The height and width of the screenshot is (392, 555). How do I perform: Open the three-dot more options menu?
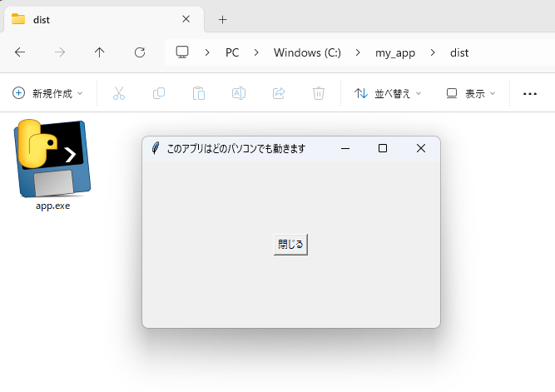pyautogui.click(x=530, y=93)
